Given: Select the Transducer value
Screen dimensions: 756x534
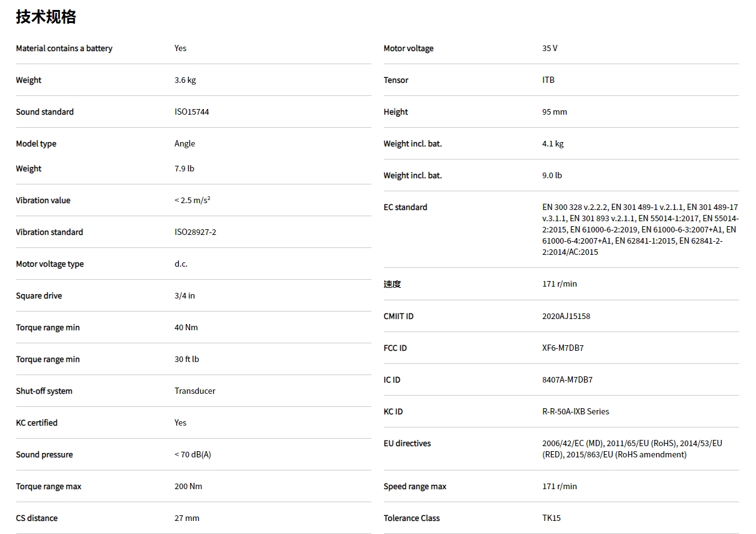Looking at the screenshot, I should (x=194, y=391).
